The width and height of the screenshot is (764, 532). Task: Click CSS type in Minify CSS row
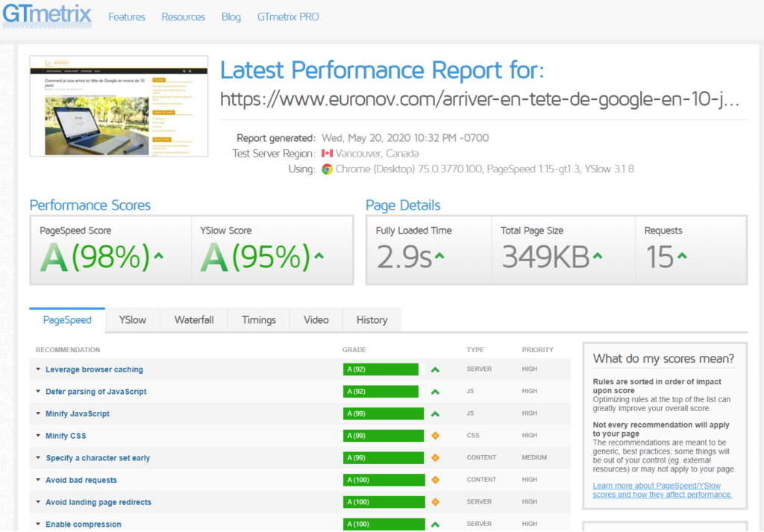[473, 435]
